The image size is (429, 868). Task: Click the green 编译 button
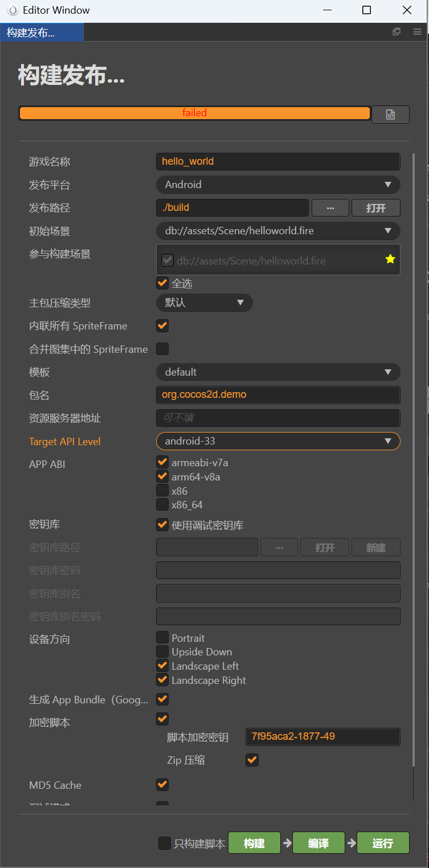coord(318,843)
